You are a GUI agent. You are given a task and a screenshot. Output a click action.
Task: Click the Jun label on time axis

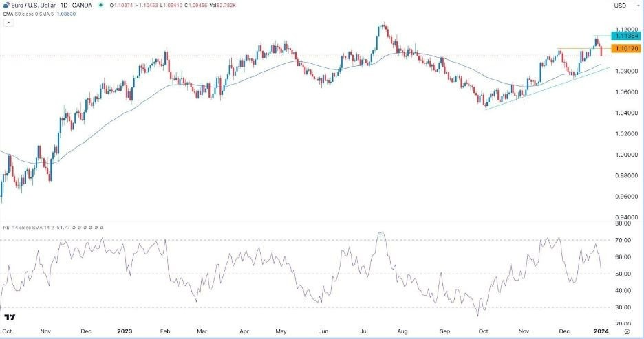click(323, 331)
